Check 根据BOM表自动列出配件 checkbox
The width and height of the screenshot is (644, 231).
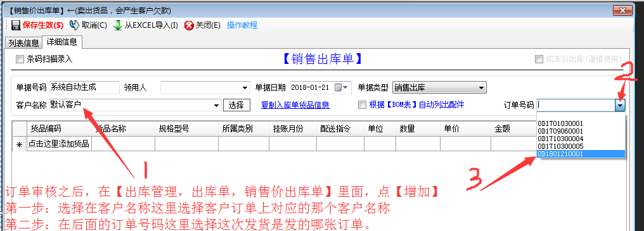[x=362, y=105]
